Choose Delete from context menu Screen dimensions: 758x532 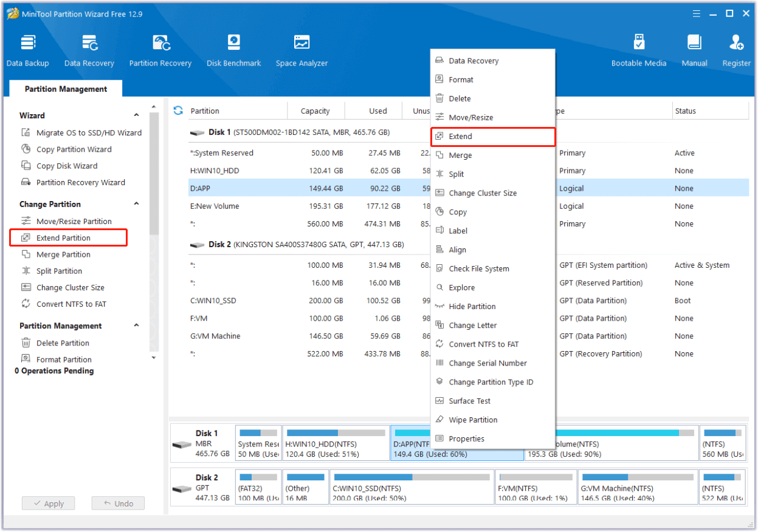click(493, 98)
